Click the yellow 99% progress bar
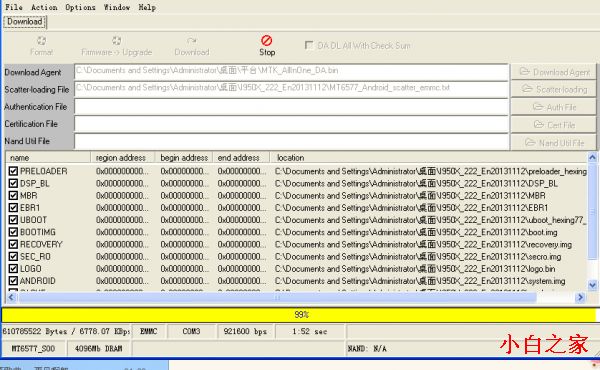 click(x=299, y=315)
